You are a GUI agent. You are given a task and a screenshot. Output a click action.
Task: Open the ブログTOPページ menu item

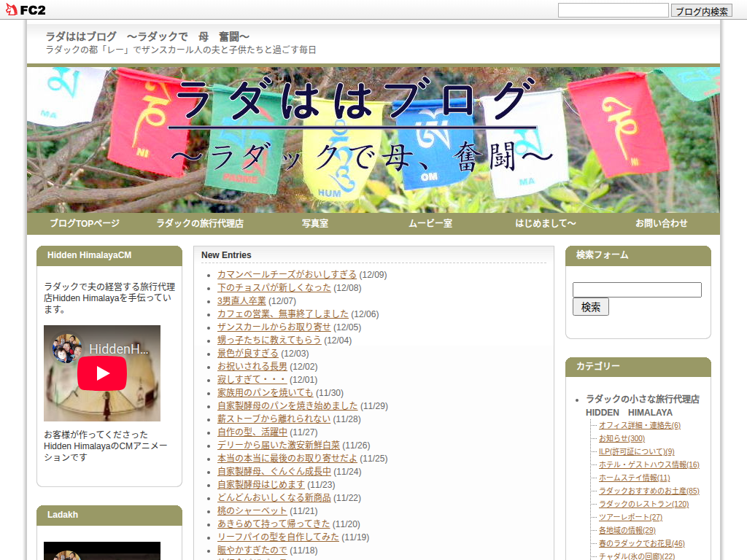pyautogui.click(x=85, y=224)
